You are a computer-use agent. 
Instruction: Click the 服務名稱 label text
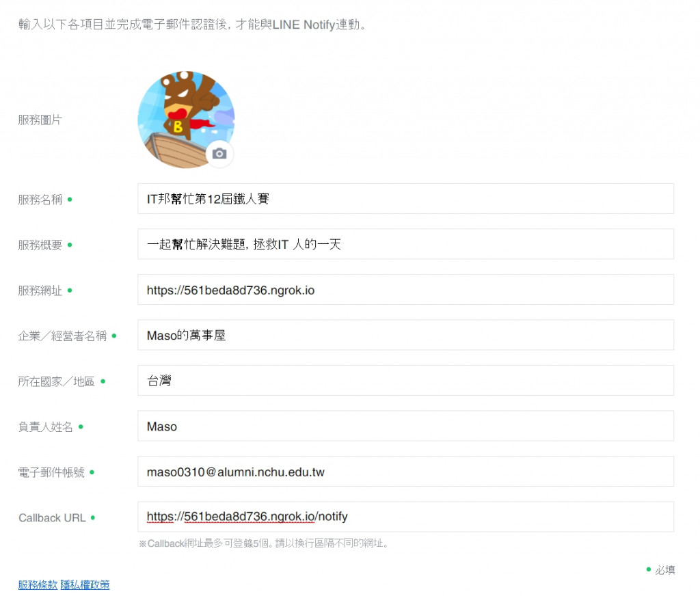[40, 200]
